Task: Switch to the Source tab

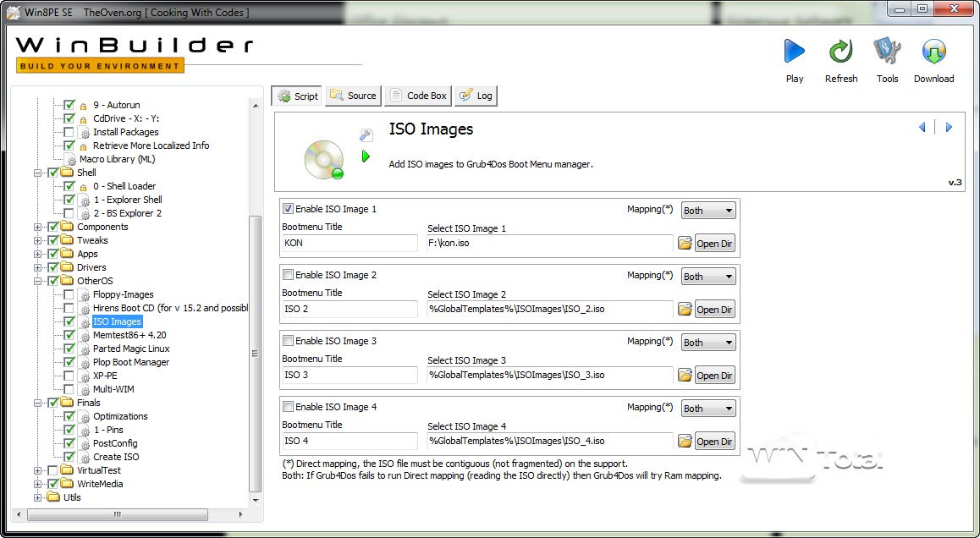Action: pyautogui.click(x=353, y=96)
